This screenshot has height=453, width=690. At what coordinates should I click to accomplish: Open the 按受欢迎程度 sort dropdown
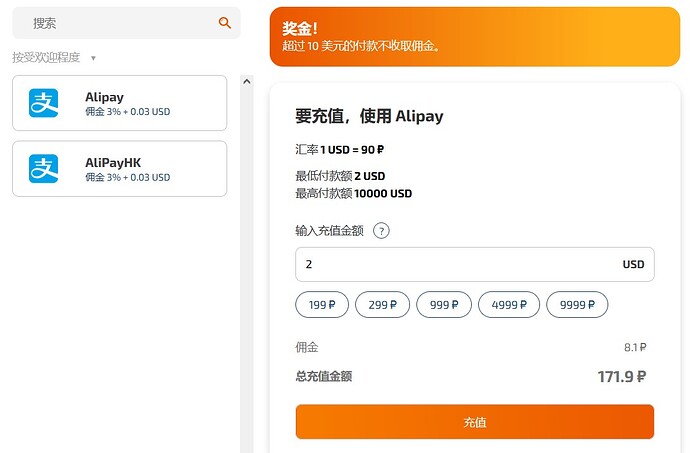click(54, 58)
